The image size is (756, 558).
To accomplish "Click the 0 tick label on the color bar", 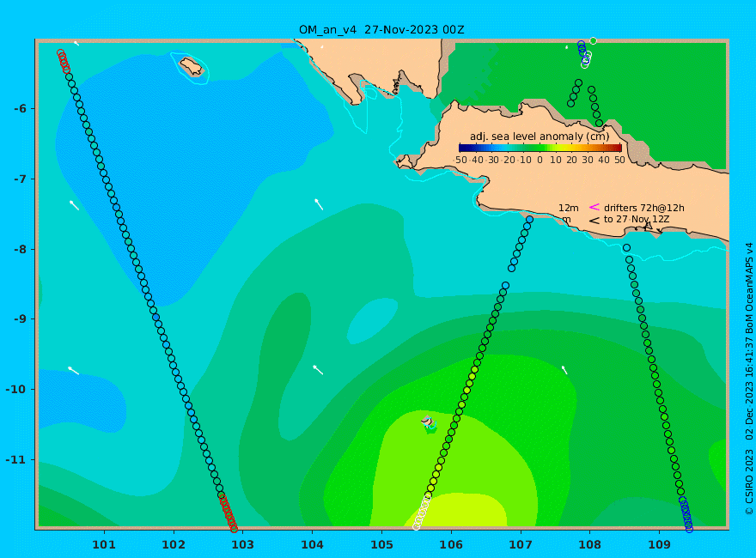I will [x=540, y=160].
